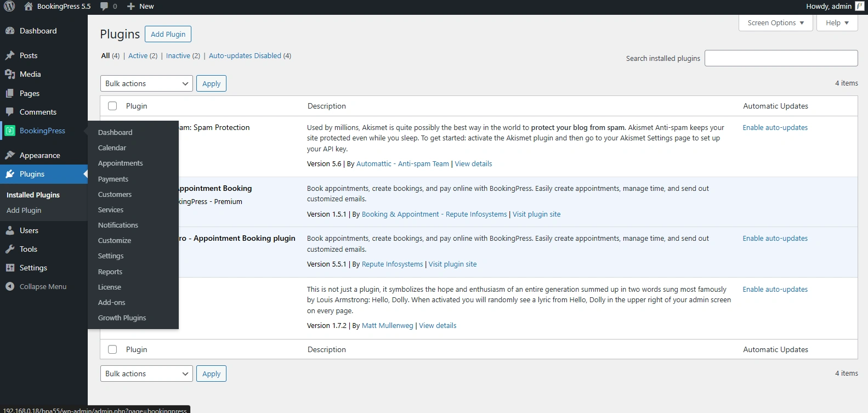Tick the select-all checkbox in table footer
The height and width of the screenshot is (413, 868).
click(x=112, y=349)
